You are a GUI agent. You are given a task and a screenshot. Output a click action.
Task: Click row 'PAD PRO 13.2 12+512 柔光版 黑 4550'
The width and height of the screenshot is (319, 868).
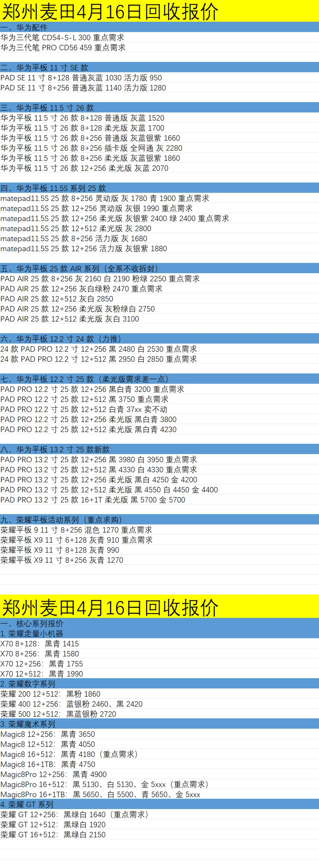(x=159, y=490)
